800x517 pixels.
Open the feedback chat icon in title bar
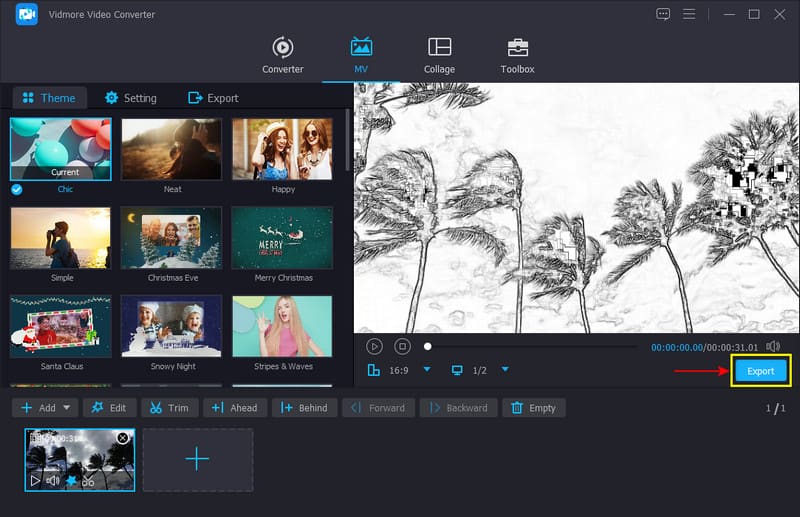pos(663,14)
